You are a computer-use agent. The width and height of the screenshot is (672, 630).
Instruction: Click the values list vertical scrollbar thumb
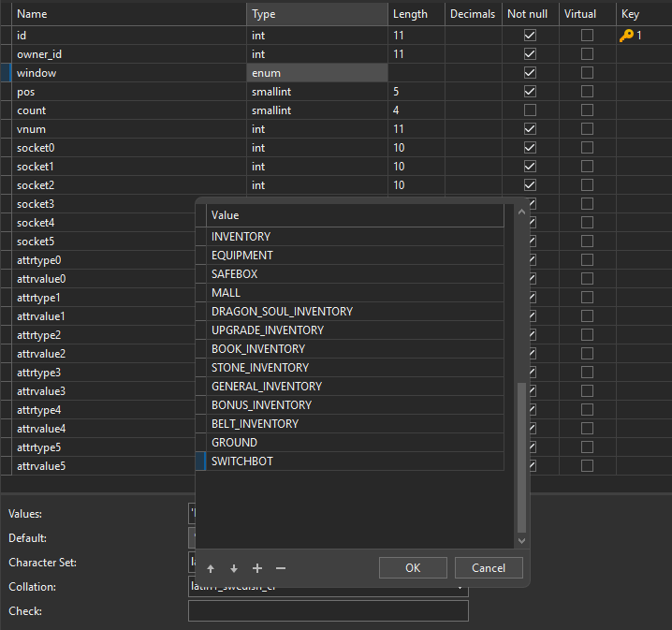click(521, 457)
